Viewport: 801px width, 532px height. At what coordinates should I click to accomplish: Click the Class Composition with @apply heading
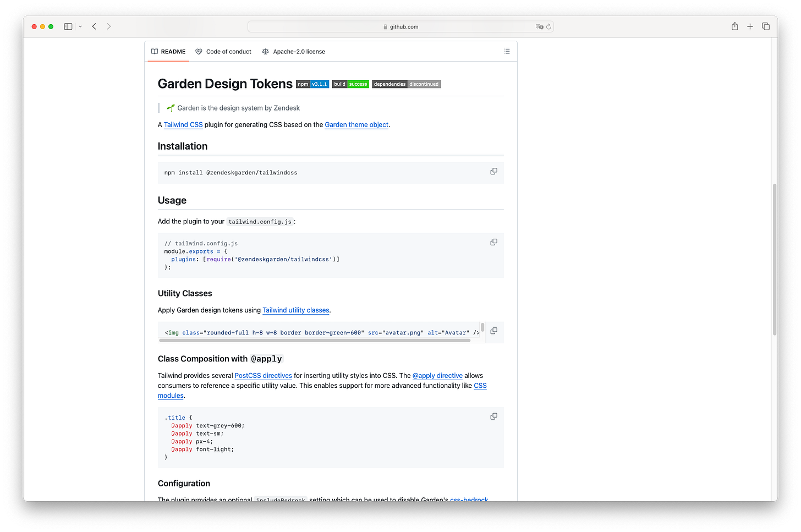(220, 359)
